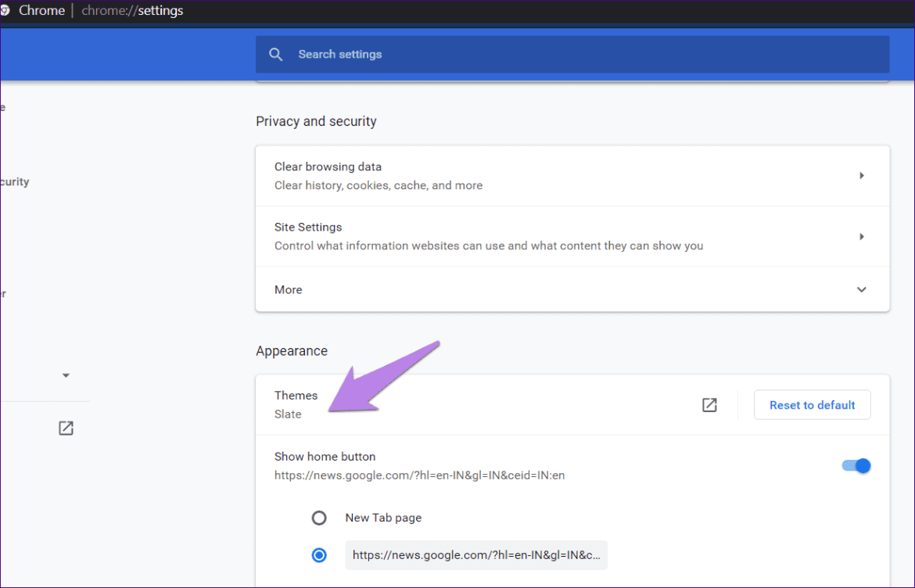Image resolution: width=915 pixels, height=588 pixels.
Task: Click arrow beside Site Settings
Action: [x=861, y=236]
